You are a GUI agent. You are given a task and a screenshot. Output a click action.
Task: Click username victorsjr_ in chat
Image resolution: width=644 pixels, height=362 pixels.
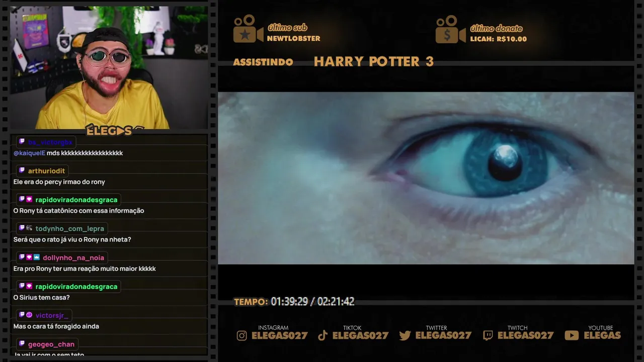(x=52, y=316)
